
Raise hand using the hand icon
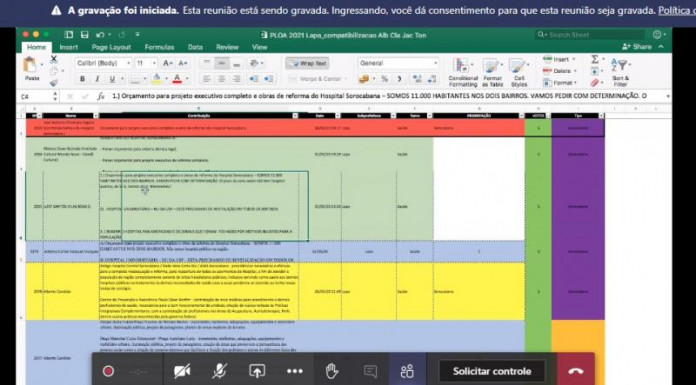click(332, 371)
